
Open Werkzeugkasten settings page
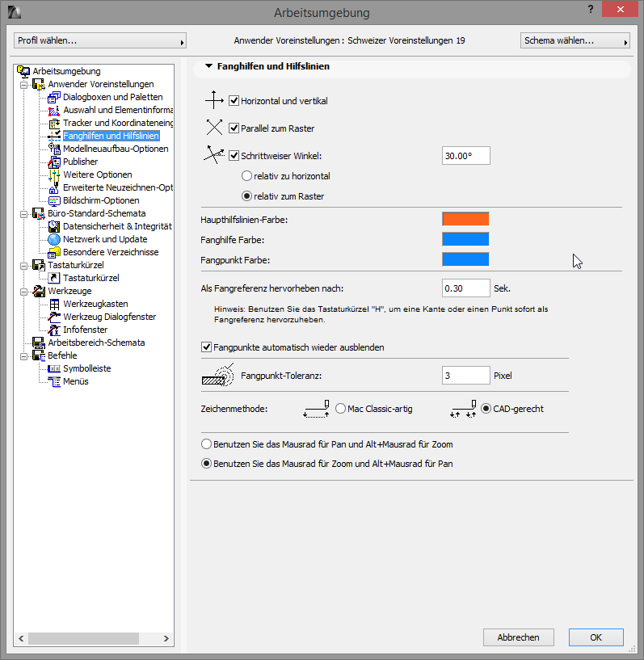95,304
